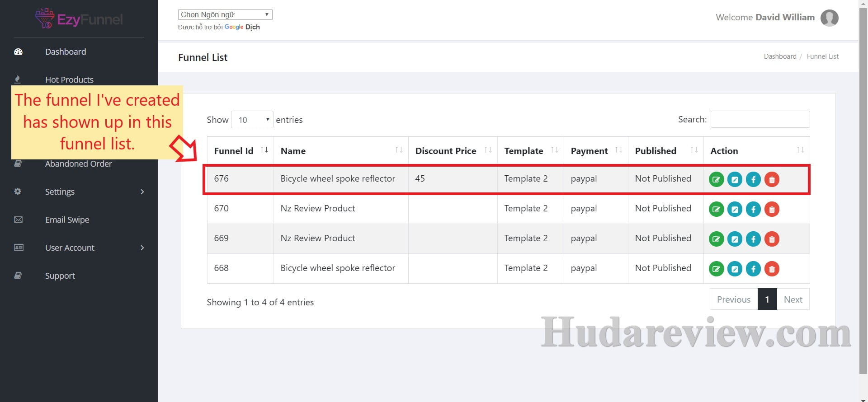Viewport: 868px width, 402px height.
Task: Sort table by Discount Price column
Action: tap(453, 151)
